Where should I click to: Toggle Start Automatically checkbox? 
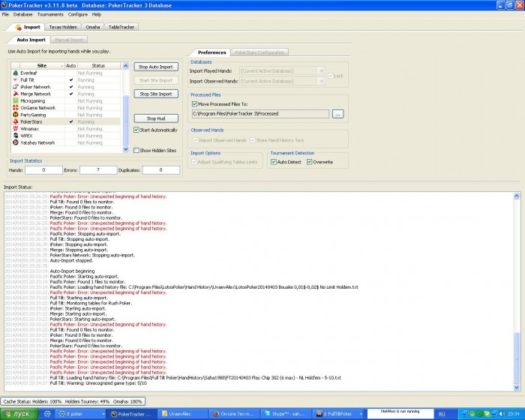(136, 130)
